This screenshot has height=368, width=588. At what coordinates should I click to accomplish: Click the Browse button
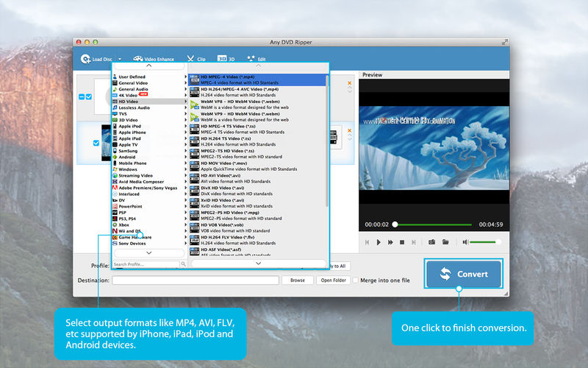(x=298, y=280)
